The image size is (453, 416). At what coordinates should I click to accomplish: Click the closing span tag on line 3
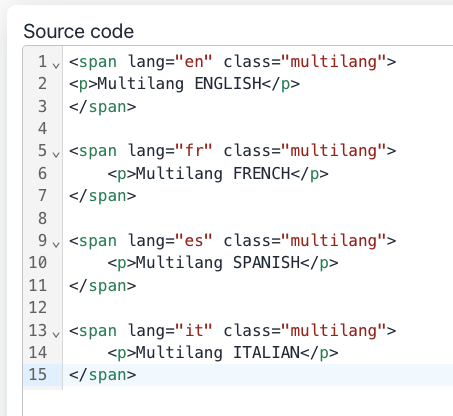103,107
